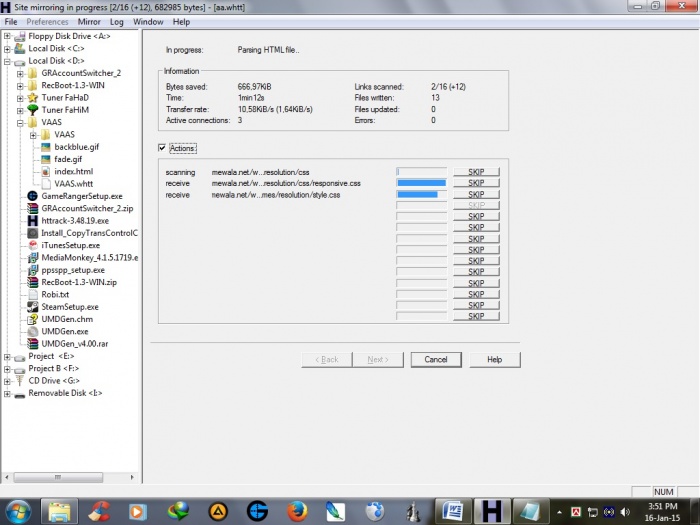The image size is (700, 525).
Task: Open the Windows Start menu orb
Action: (17, 511)
